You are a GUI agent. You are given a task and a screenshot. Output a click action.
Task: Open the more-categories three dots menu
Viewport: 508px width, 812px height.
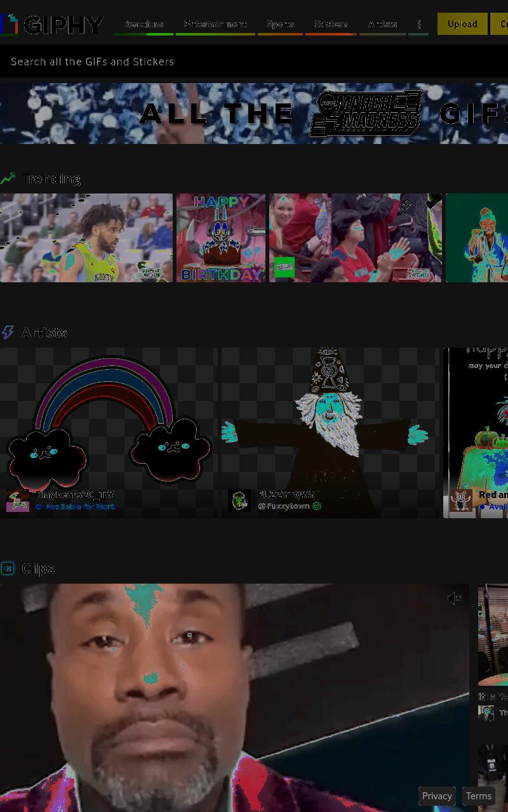click(x=419, y=24)
